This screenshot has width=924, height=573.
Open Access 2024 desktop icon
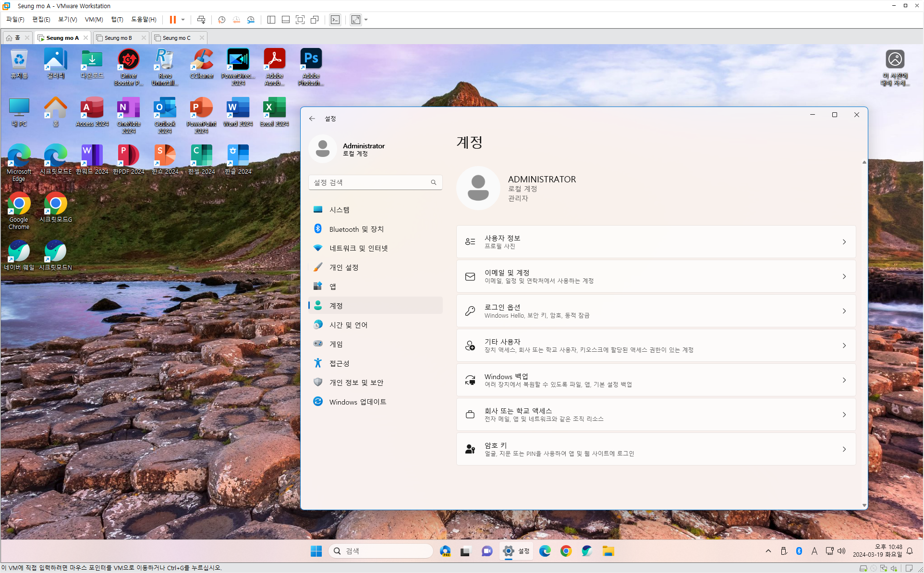pyautogui.click(x=92, y=112)
